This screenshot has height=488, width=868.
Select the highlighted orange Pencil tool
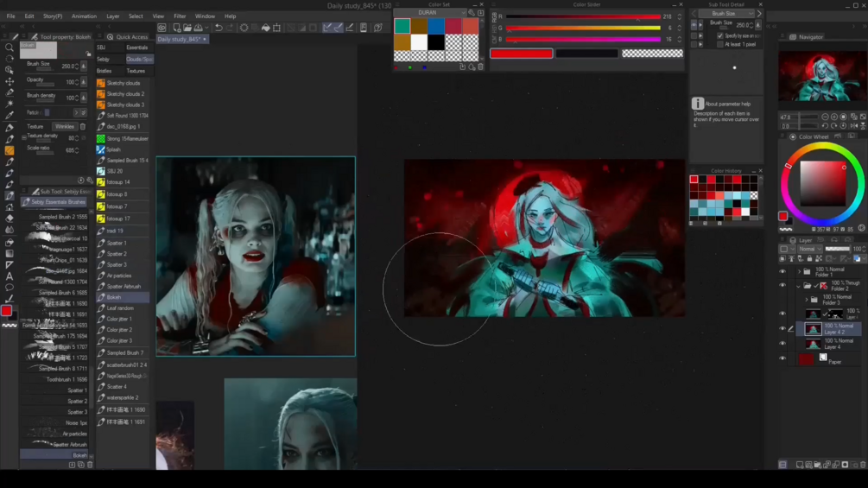point(10,150)
